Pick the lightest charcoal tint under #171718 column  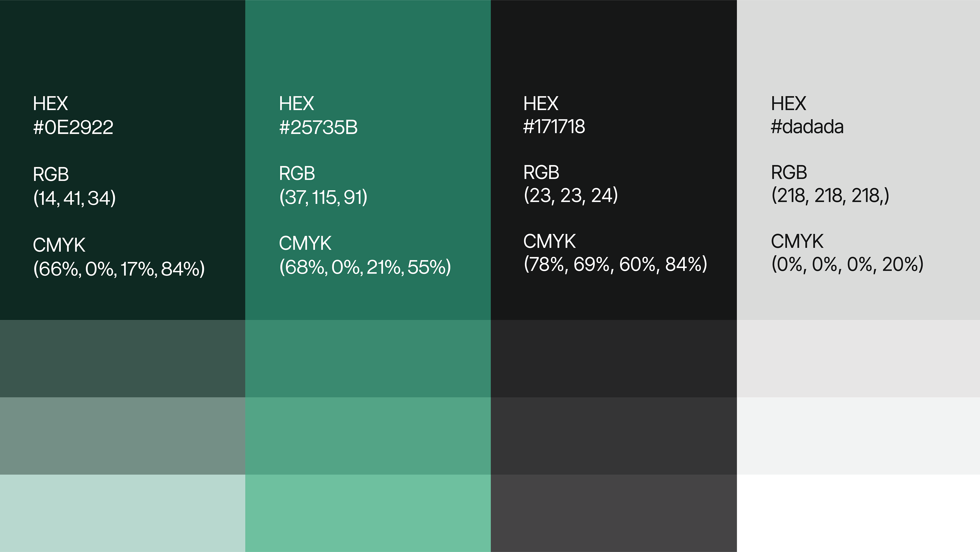point(614,513)
